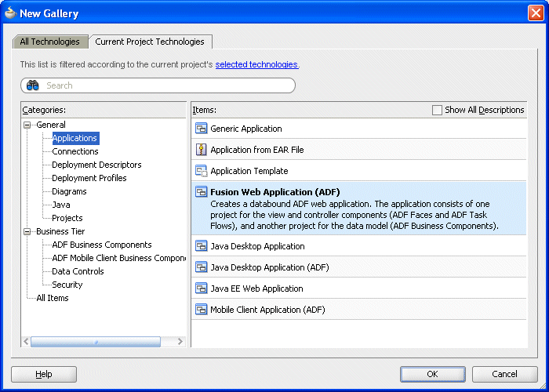Select Java Desktop Application (ADF) text

pyautogui.click(x=270, y=267)
